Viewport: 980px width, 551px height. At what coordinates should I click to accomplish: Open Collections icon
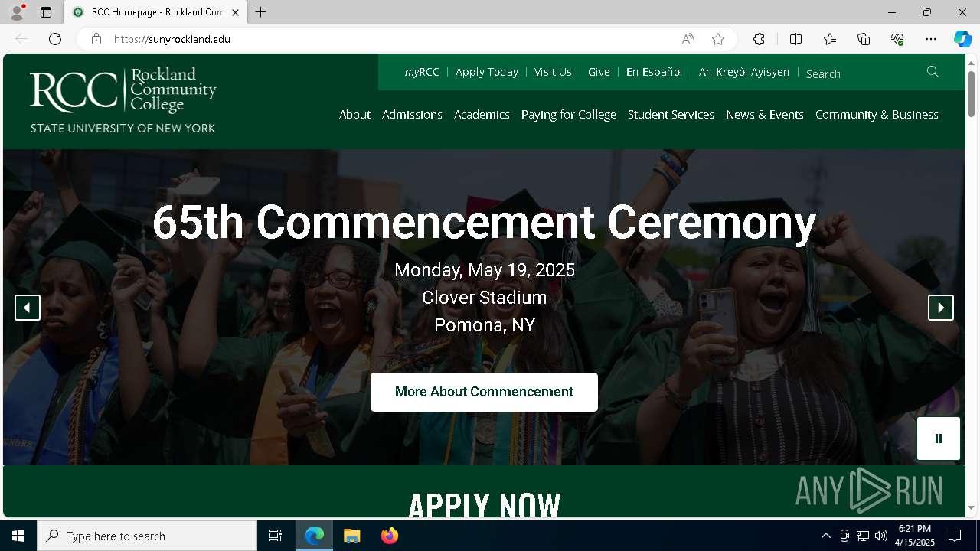pyautogui.click(x=864, y=39)
